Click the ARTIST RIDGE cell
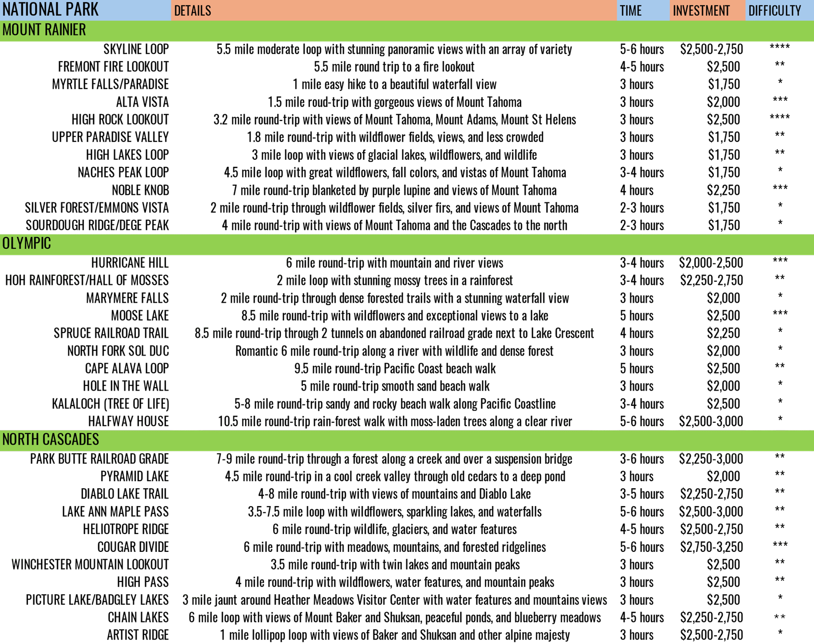Screen dimensions: 814x644 [137, 635]
